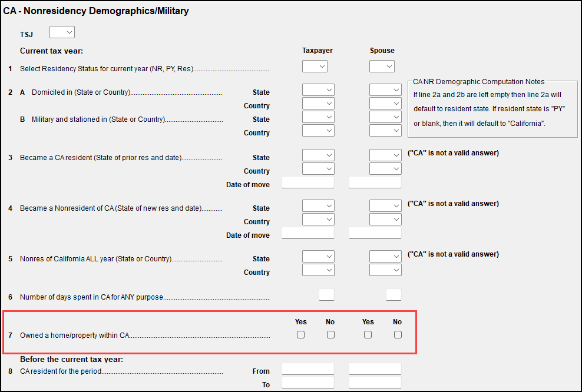Screen dimensions: 582x392
Task: Open Taxpayer Domiciled in State dropdown
Action: tap(318, 90)
